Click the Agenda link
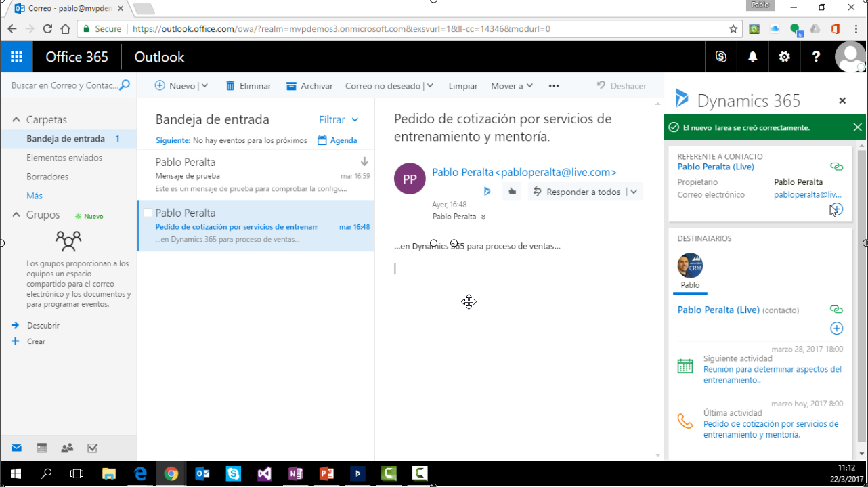The image size is (868, 487). pos(337,140)
